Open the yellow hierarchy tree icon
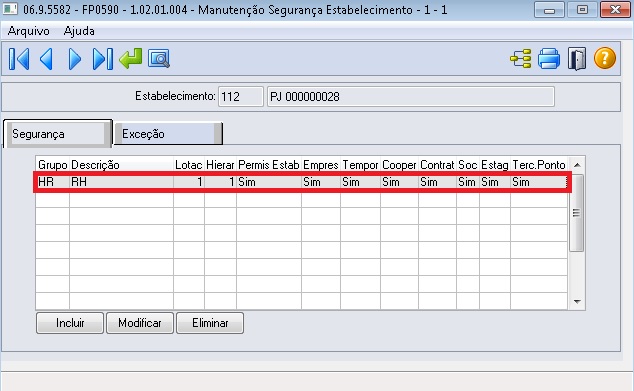The height and width of the screenshot is (391, 634). coord(521,59)
